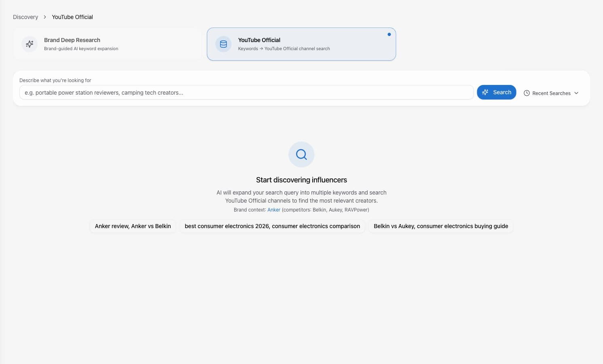Click the Discovery breadcrumb link

(25, 17)
